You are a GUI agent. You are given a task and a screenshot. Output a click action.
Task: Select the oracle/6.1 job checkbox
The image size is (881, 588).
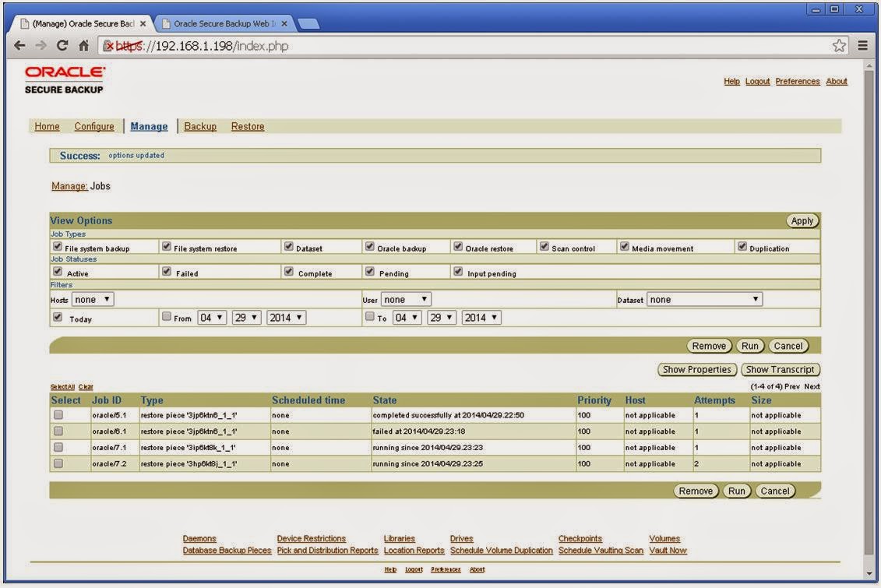[x=58, y=431]
